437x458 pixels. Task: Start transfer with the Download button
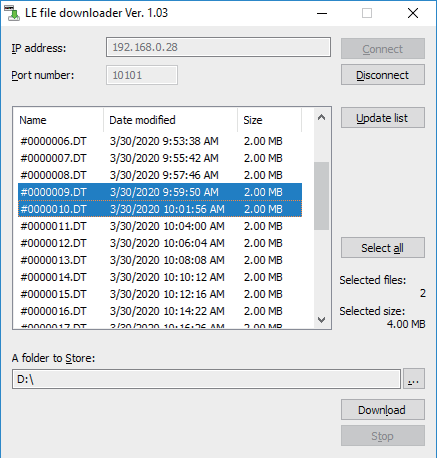[x=383, y=410]
